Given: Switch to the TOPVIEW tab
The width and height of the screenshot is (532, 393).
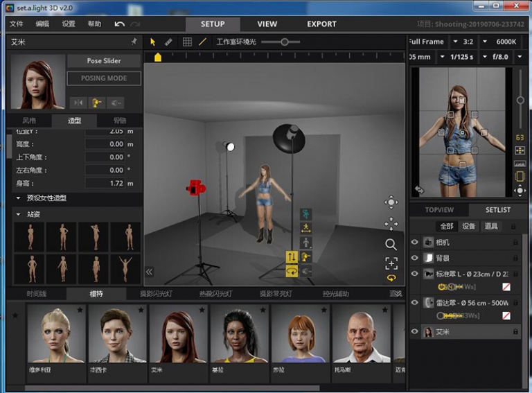Looking at the screenshot, I should (439, 210).
